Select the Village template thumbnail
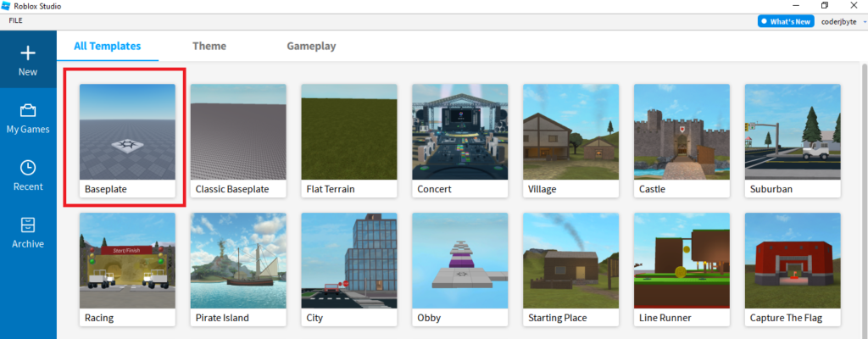The width and height of the screenshot is (868, 339). 570,132
